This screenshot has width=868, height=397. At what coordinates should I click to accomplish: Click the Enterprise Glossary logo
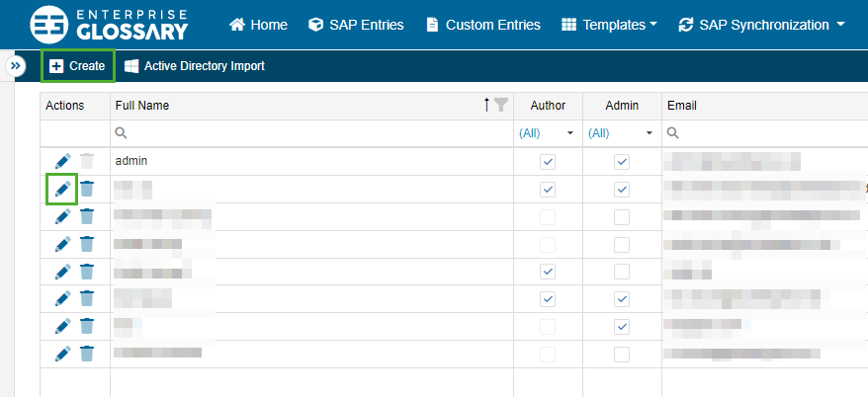[x=109, y=24]
